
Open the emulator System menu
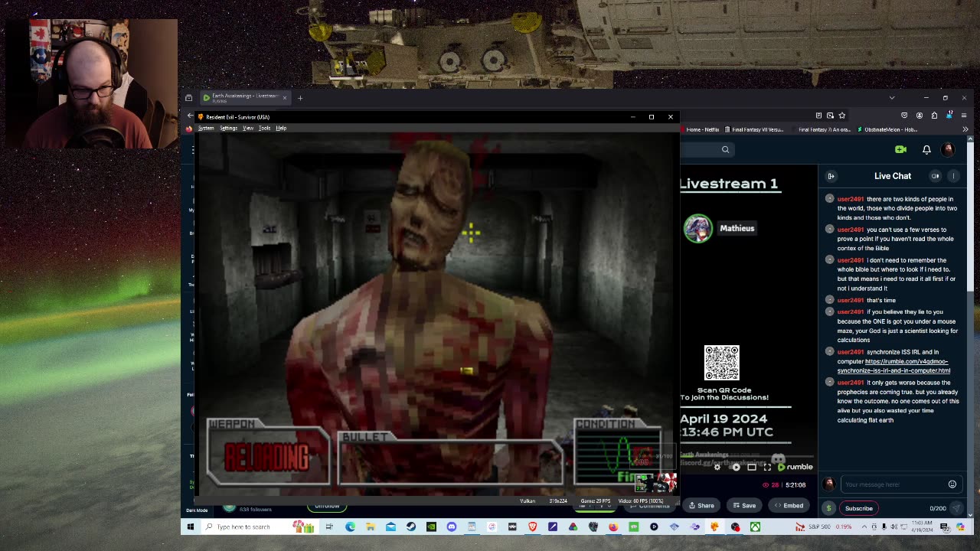(x=206, y=128)
